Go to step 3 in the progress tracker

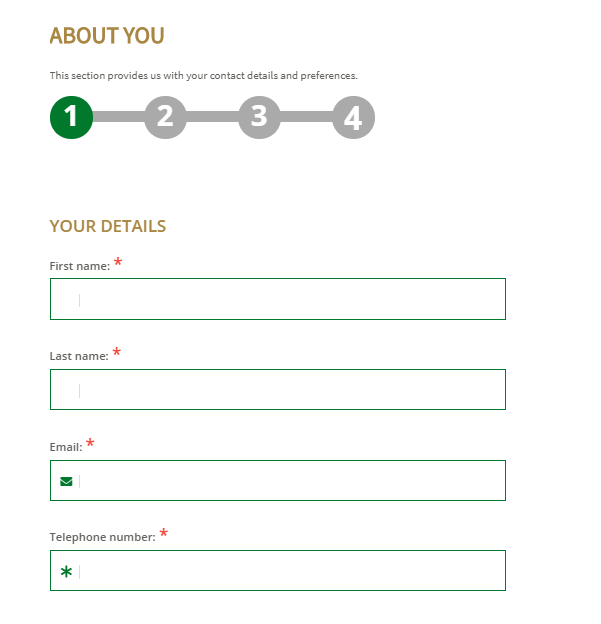[259, 117]
